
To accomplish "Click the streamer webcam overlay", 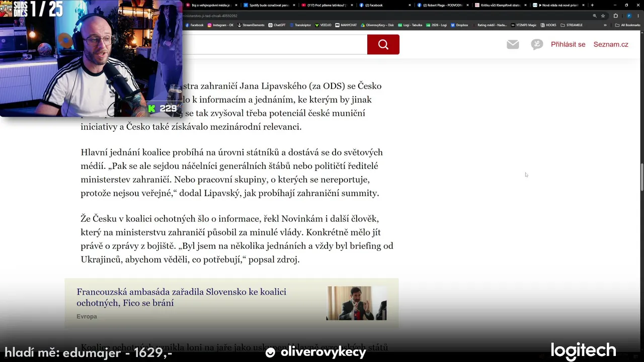I will pyautogui.click(x=91, y=58).
